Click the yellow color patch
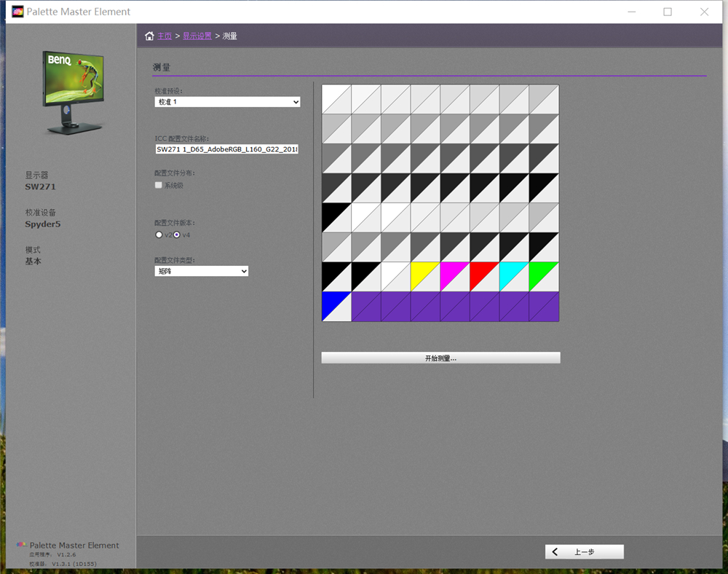 tap(425, 277)
